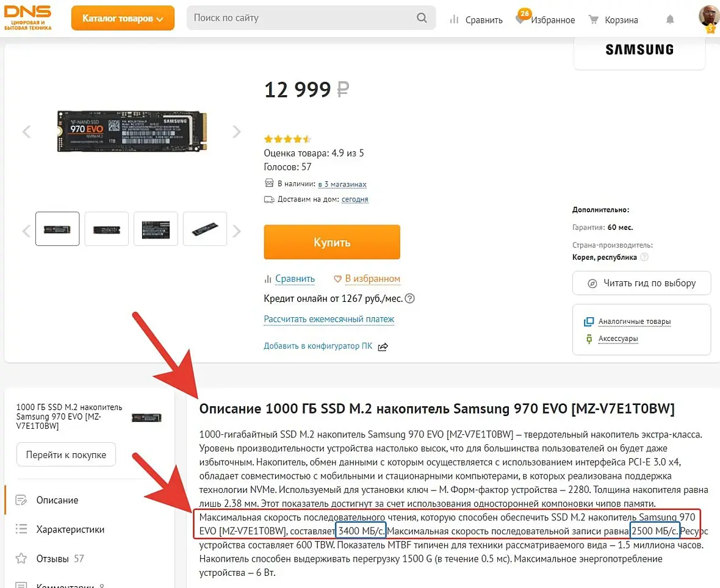Open the notifications bell

(670, 20)
